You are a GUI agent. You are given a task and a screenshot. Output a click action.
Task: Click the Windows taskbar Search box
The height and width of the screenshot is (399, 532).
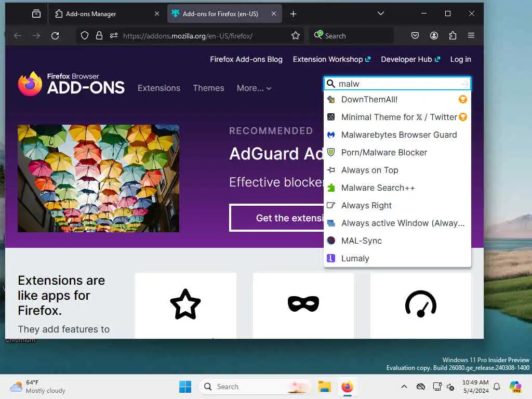[x=255, y=387]
